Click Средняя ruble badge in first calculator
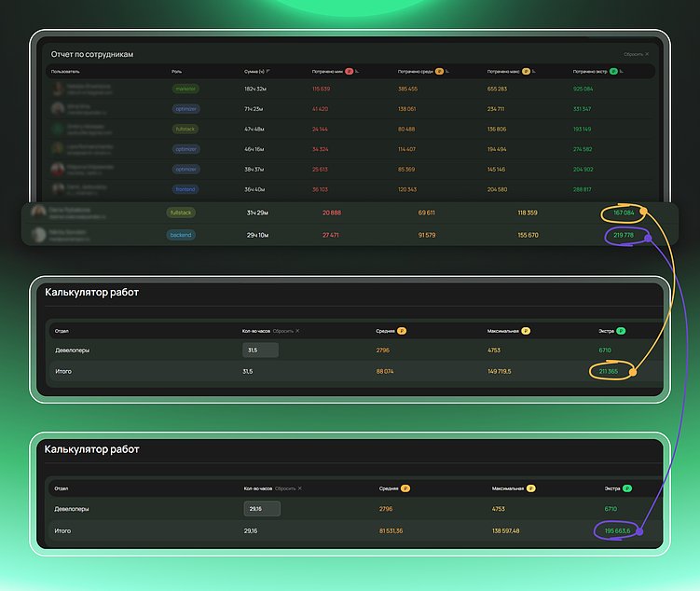 pos(402,331)
